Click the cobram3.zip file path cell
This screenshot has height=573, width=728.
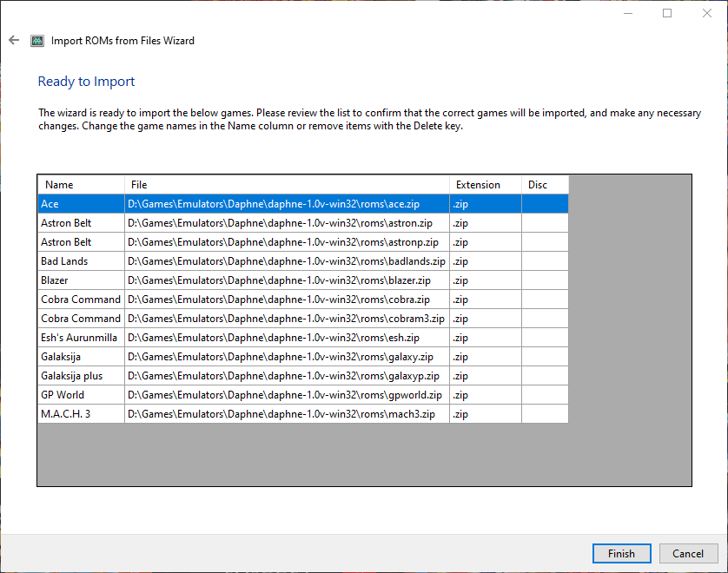coord(287,319)
